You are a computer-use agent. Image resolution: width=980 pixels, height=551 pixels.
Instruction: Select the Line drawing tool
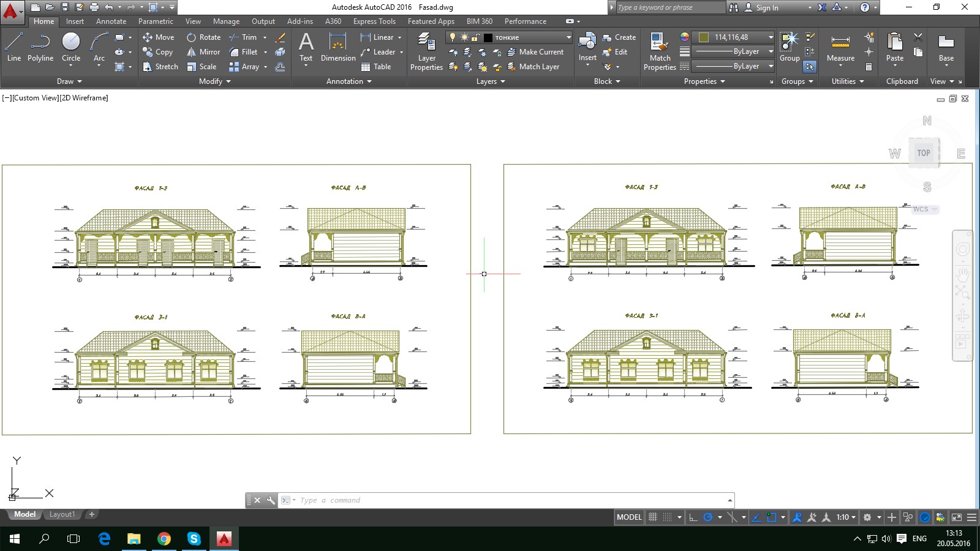click(13, 48)
